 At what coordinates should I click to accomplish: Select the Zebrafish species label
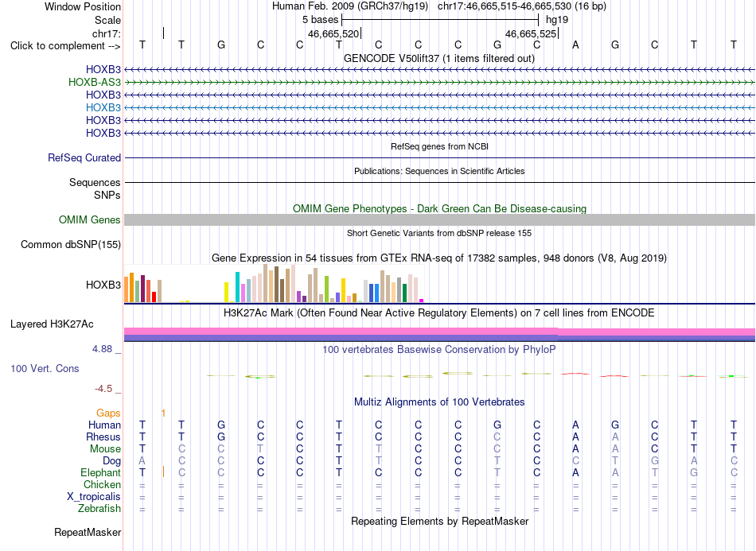(x=99, y=509)
